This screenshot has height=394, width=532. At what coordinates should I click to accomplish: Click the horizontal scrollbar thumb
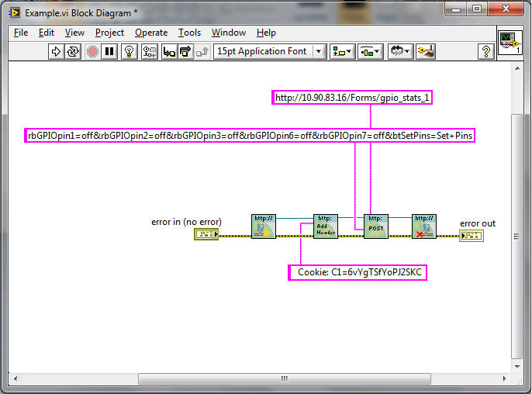click(285, 378)
